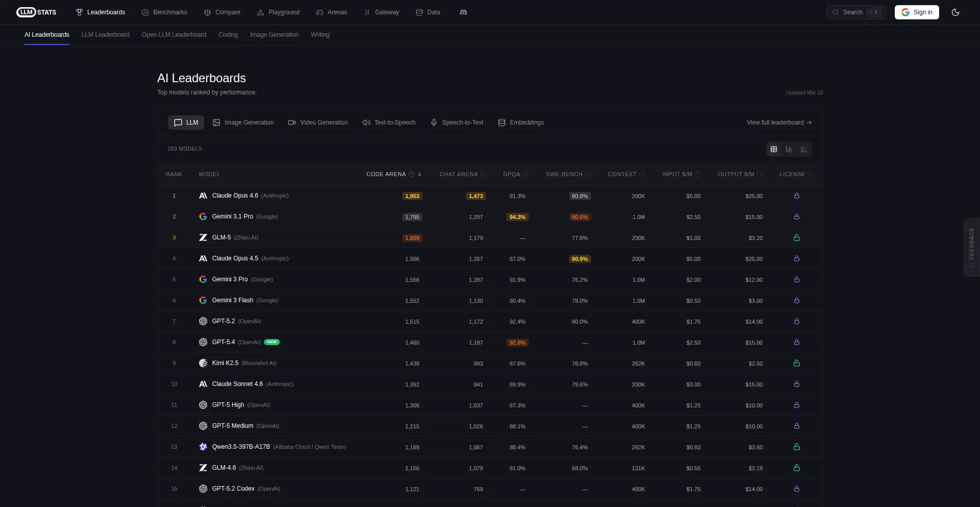Click the 1,953 Code Arena score
The height and width of the screenshot is (507, 980).
pyautogui.click(x=412, y=196)
